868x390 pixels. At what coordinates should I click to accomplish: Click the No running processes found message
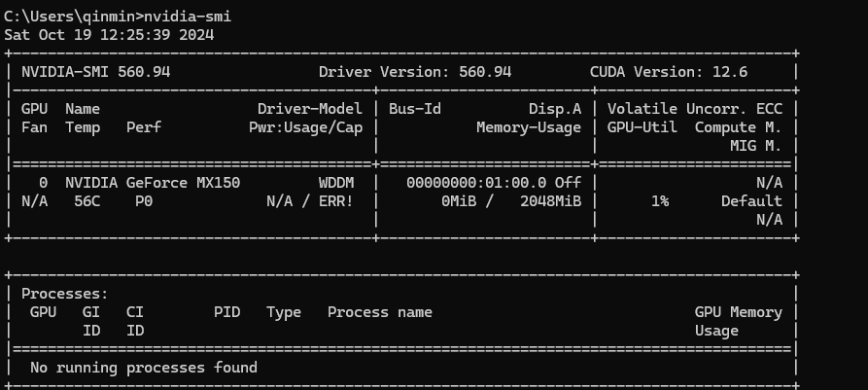click(x=144, y=368)
